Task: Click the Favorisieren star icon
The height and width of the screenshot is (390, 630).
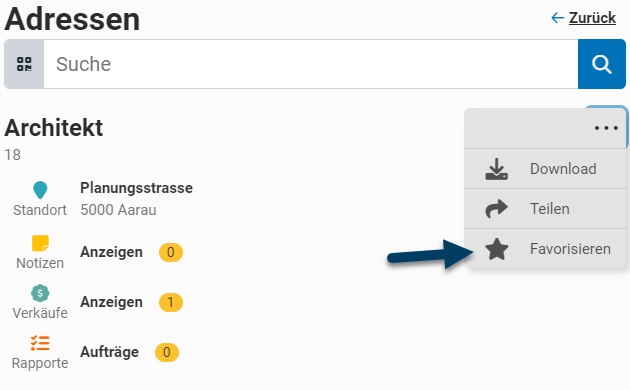Action: tap(497, 249)
